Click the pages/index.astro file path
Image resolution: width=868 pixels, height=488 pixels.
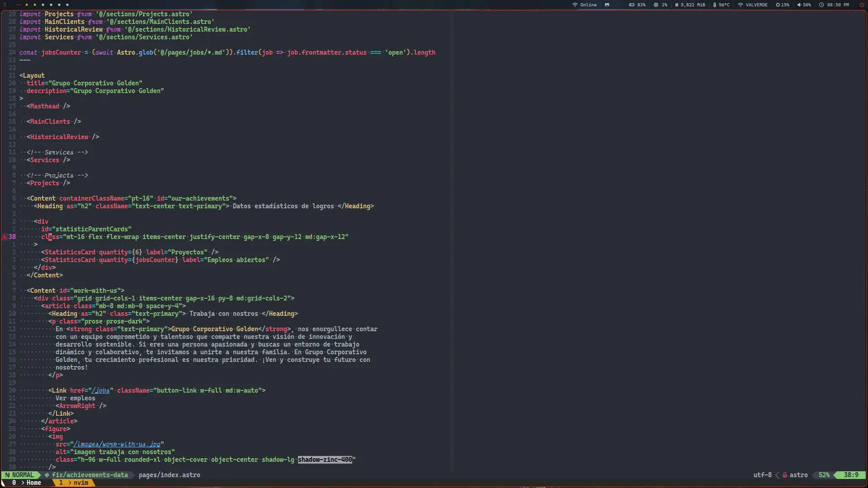coord(170,475)
